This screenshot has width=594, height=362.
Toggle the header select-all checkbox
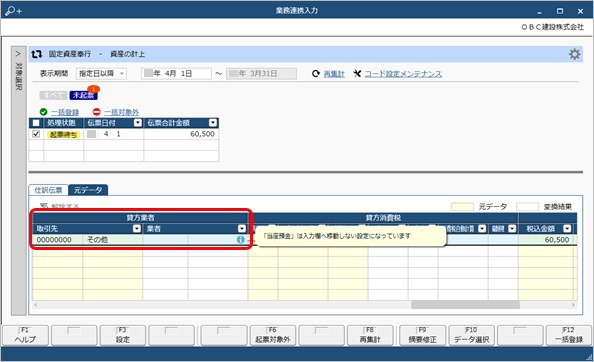(36, 123)
